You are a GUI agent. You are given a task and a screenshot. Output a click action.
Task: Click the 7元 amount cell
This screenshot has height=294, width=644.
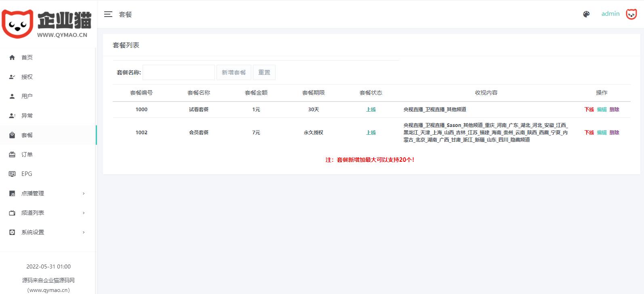pyautogui.click(x=256, y=133)
